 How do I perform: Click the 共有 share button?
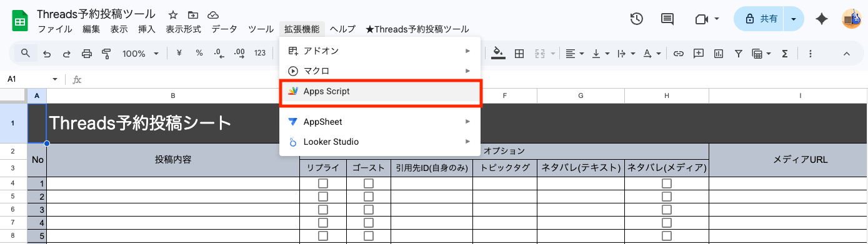760,19
